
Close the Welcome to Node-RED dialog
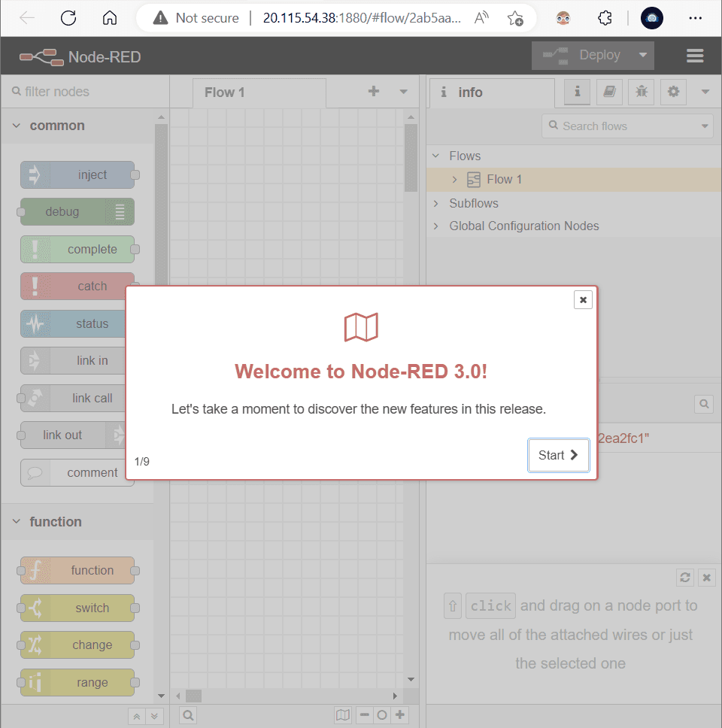583,300
